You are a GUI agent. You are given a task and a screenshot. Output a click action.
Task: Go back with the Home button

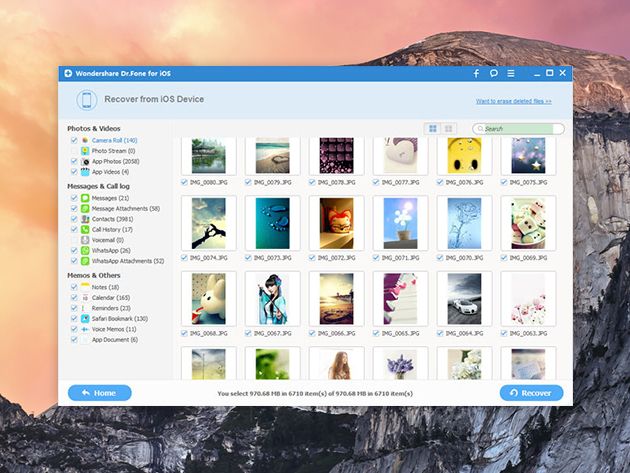(x=99, y=393)
